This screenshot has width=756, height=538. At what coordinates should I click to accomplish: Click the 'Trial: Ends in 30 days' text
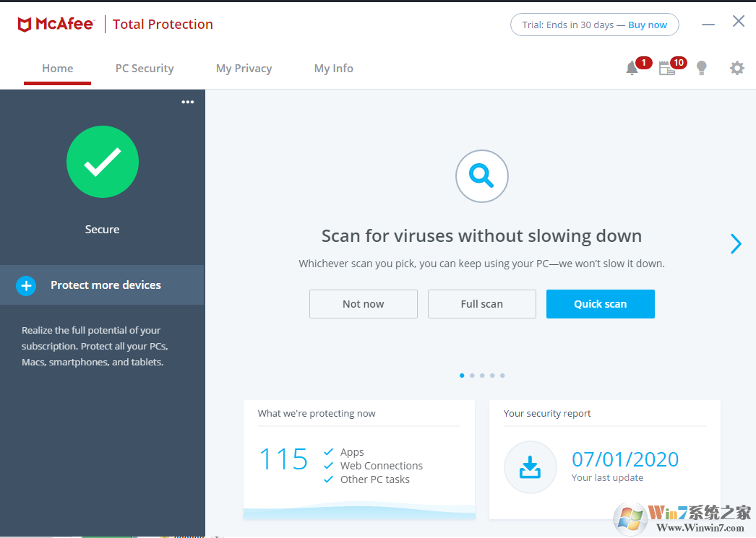tap(567, 25)
